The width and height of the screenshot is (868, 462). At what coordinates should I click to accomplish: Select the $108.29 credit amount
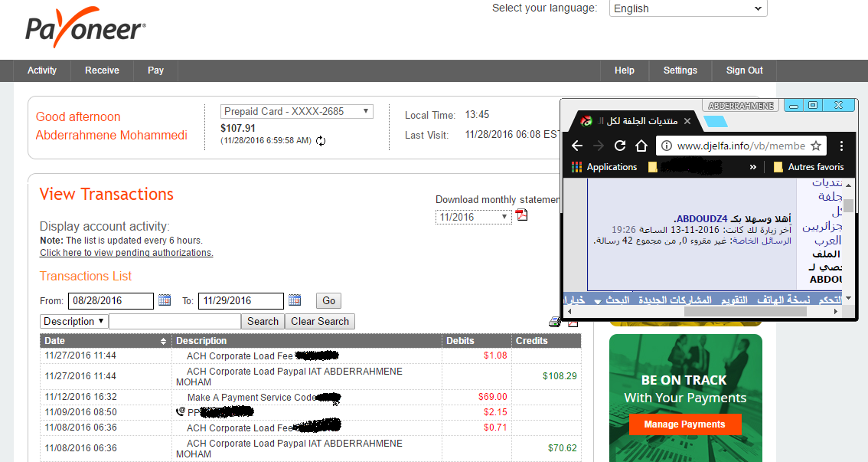pyautogui.click(x=559, y=376)
